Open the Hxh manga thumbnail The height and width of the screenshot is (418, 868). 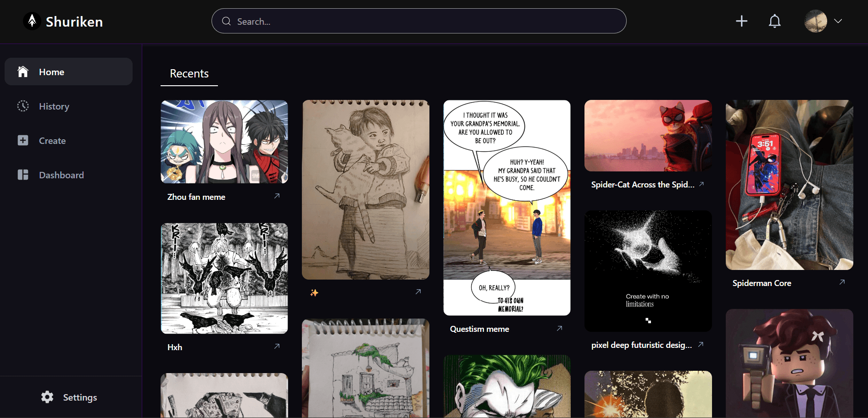(x=224, y=278)
